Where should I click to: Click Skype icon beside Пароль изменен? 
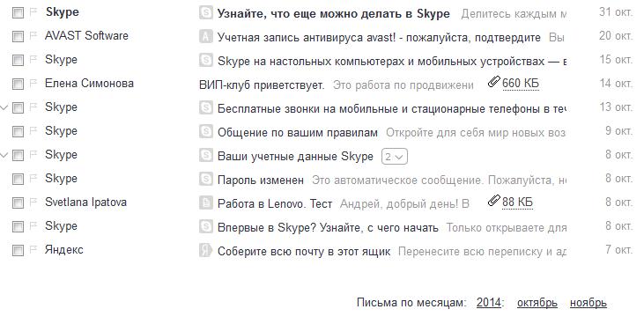pyautogui.click(x=206, y=179)
